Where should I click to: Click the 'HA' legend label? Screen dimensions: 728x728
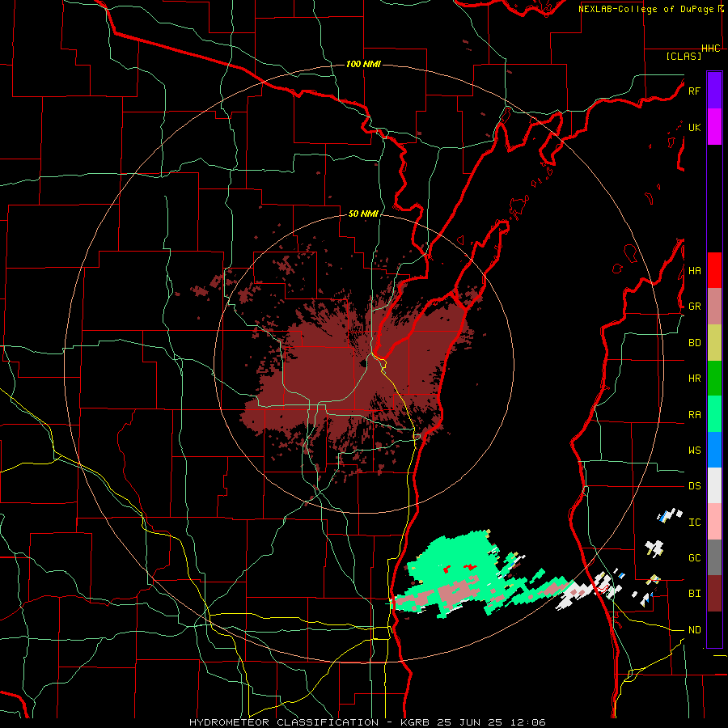[694, 270]
